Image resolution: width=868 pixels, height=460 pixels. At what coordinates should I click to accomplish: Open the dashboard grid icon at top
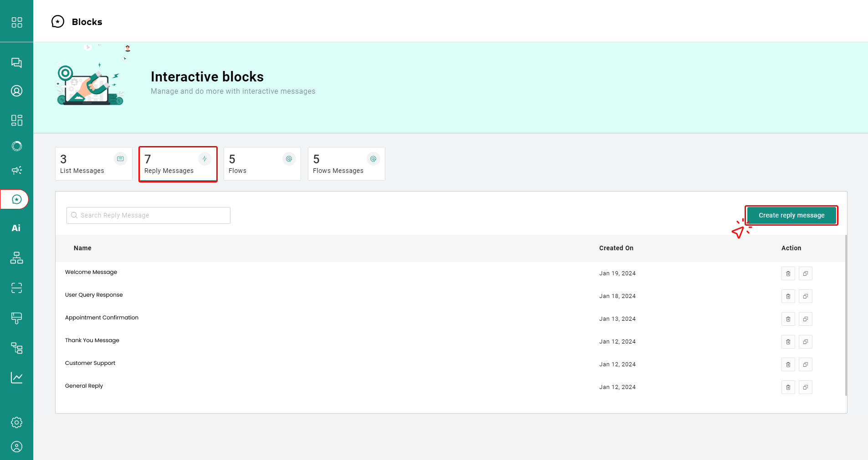16,22
